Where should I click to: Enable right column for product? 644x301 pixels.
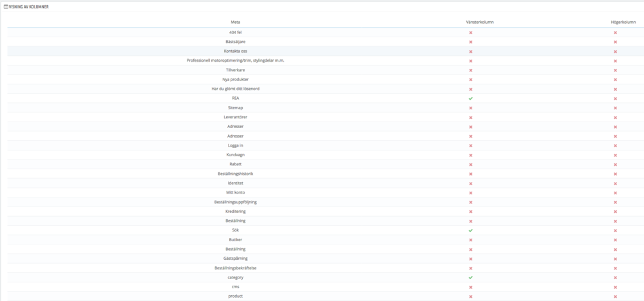coord(615,297)
